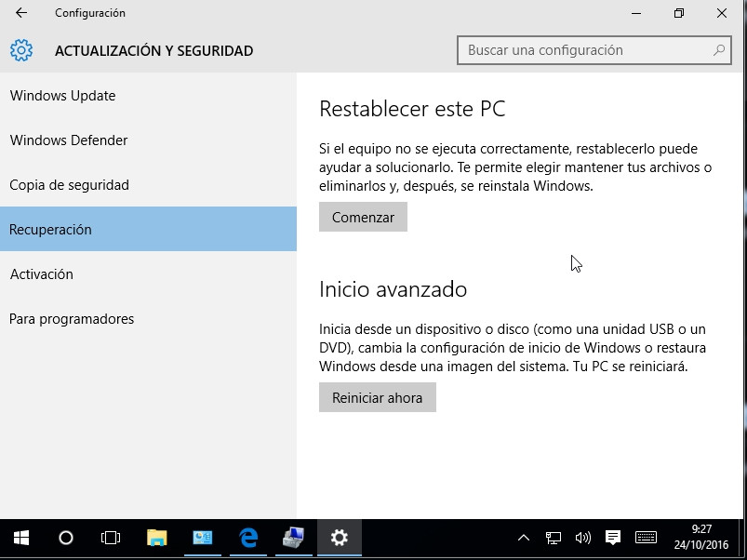The width and height of the screenshot is (747, 560).
Task: Open Task View on the taskbar
Action: 111,538
